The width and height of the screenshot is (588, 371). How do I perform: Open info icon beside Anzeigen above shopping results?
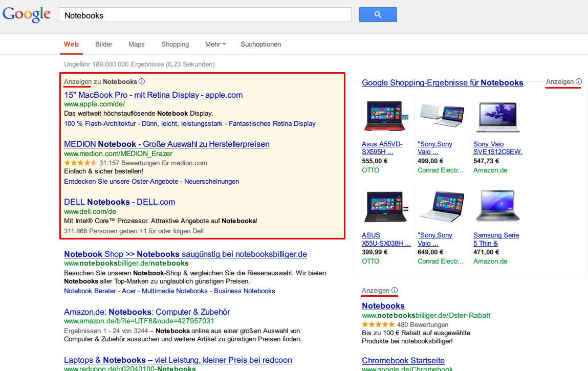[x=579, y=81]
